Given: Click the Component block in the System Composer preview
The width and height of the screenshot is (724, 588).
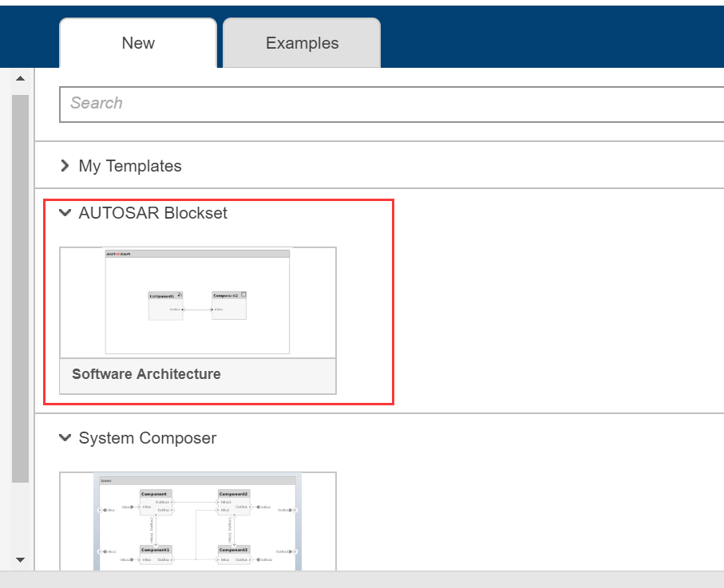Looking at the screenshot, I should 153,493.
